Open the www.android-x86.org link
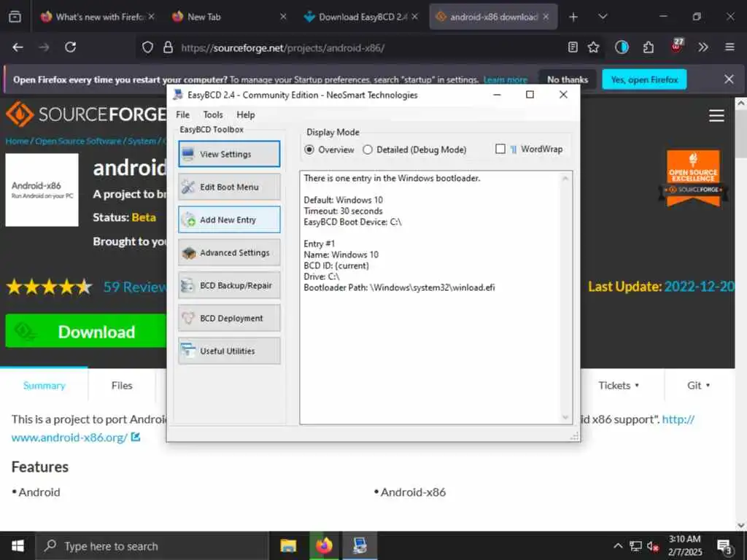Viewport: 747px width, 560px height. (69, 437)
